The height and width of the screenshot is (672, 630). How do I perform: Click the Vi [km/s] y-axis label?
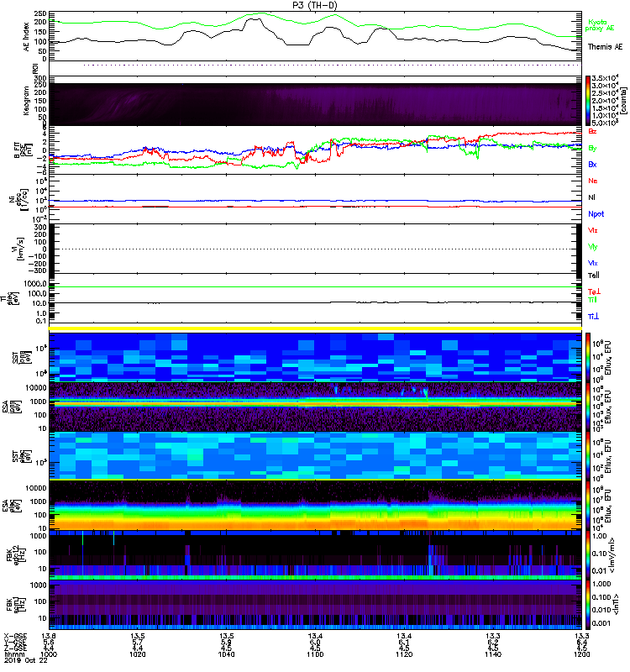click(x=19, y=249)
